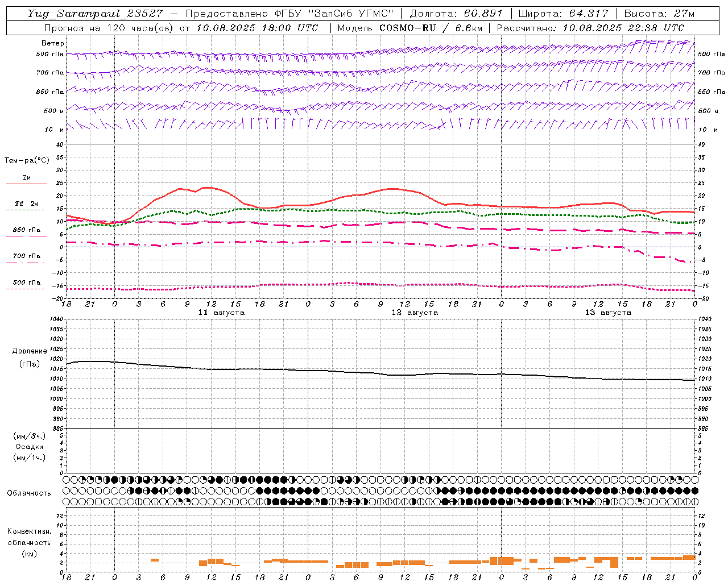Click the Td 2м legend label
Image resolution: width=728 pixels, height=582 pixels.
click(x=26, y=203)
